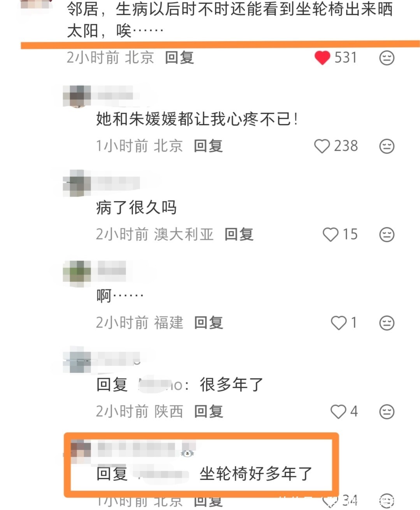The image size is (420, 510).
Task: Reply to 她和朱媛媛都让我心疼不已 comment
Action: 208,146
